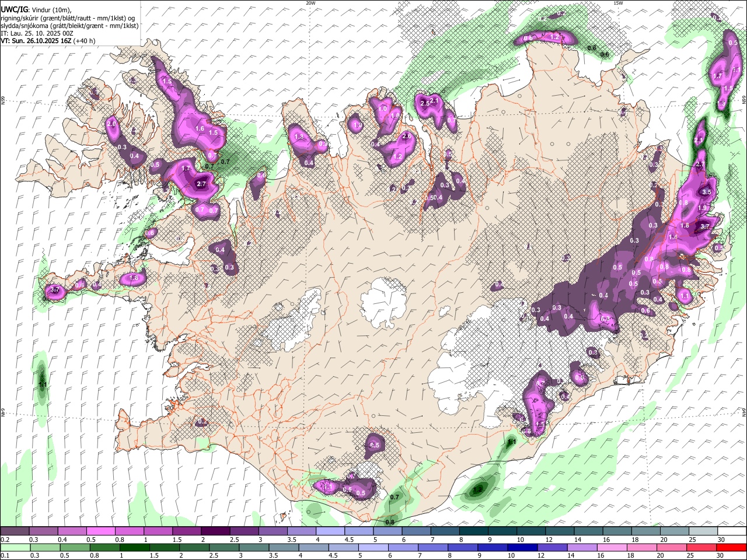Viewport: 747px width, 560px height.
Task: Click the '20W' longitude label
Action: tap(310, 3)
